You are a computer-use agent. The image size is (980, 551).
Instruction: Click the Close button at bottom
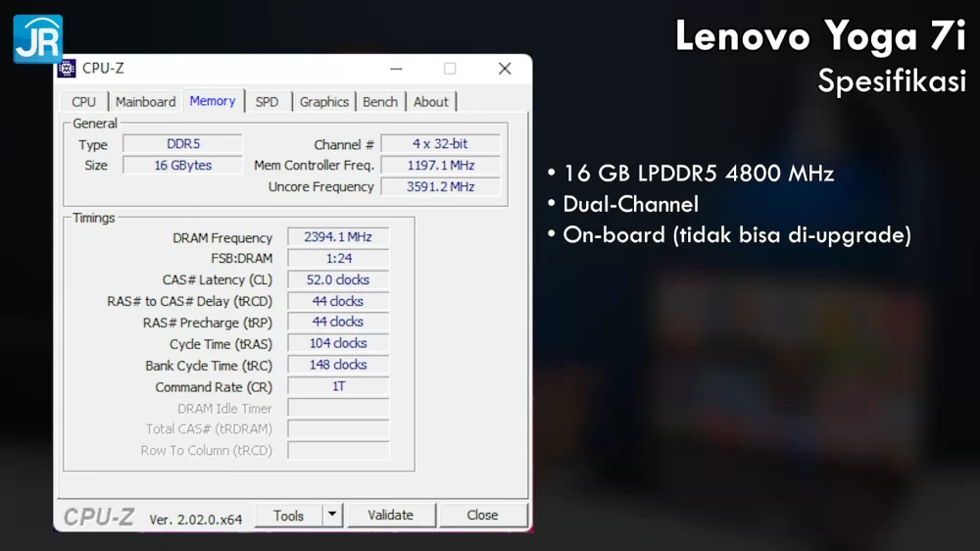482,516
